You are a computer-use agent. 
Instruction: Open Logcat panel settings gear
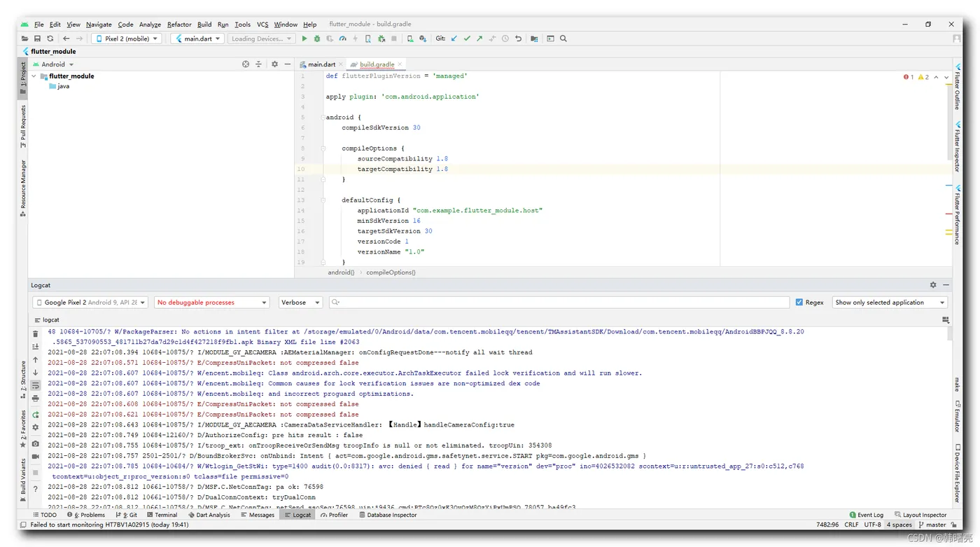pos(933,285)
